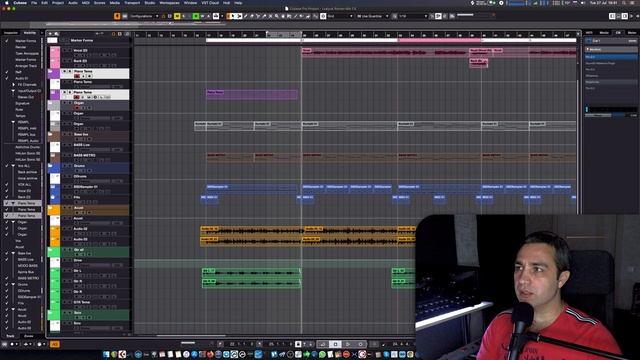Mute the Vocal 03 track
Image resolution: width=640 pixels, height=360 pixels.
64,51
